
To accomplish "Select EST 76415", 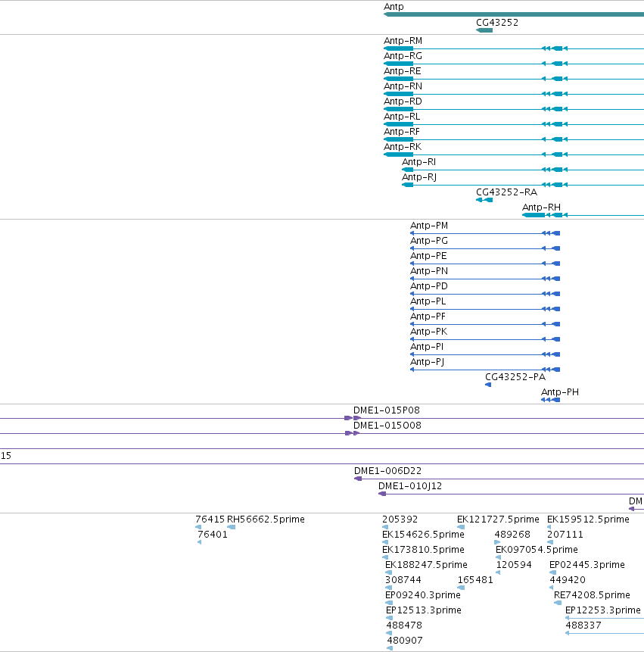I will click(x=210, y=519).
